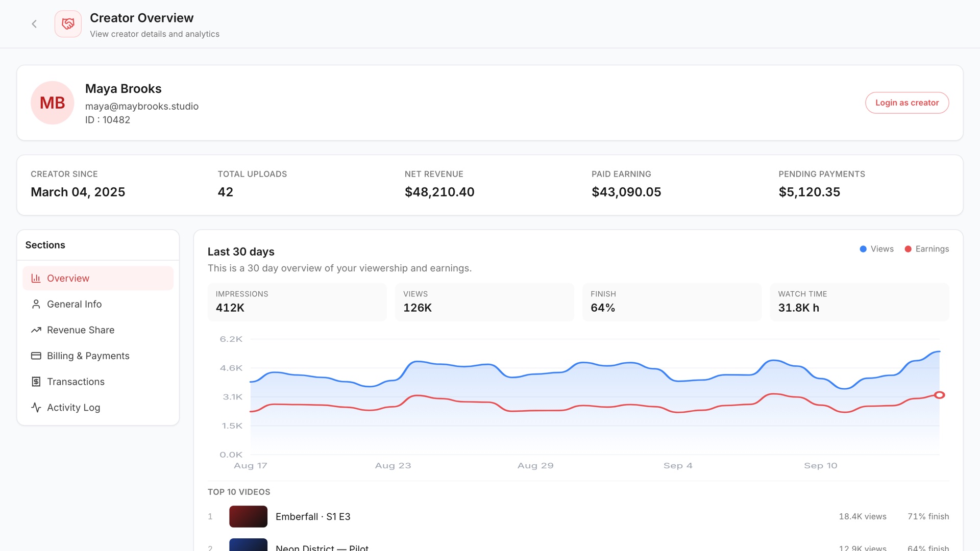Viewport: 980px width, 551px height.
Task: Click the Billing & Payments card icon
Action: [36, 356]
